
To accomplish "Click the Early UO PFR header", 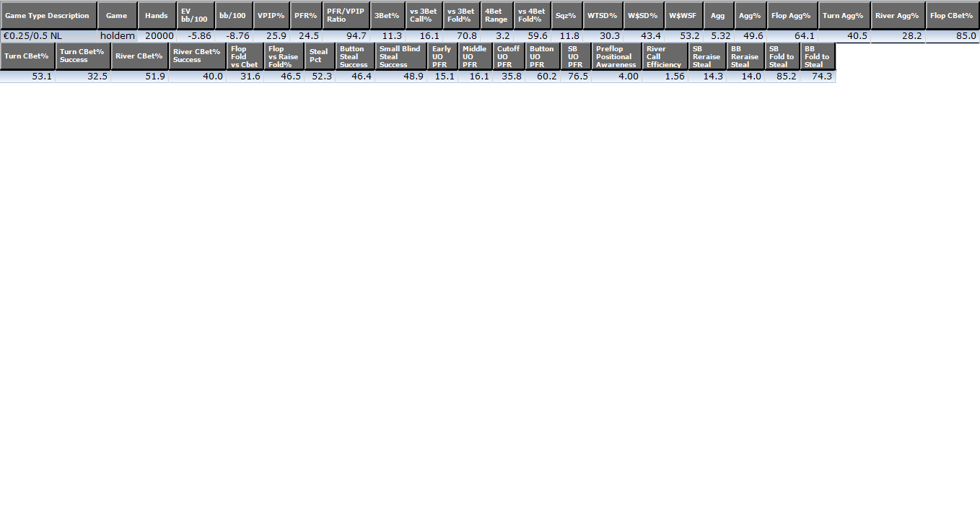I will (442, 56).
